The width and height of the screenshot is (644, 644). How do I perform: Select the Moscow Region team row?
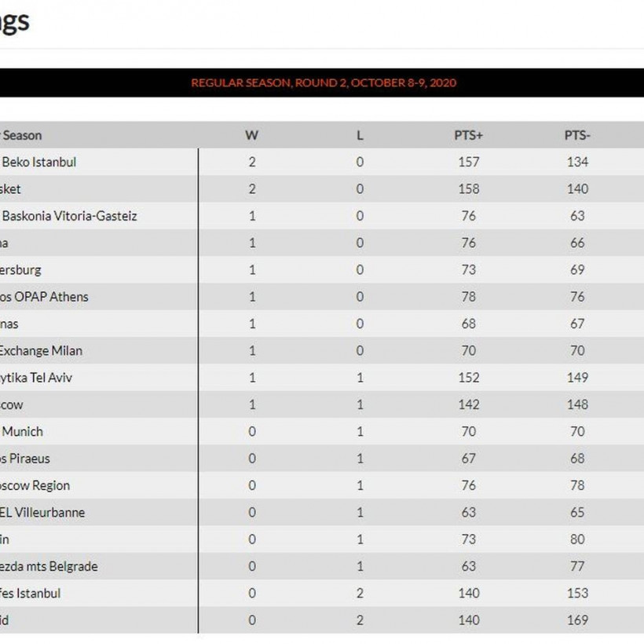35,485
